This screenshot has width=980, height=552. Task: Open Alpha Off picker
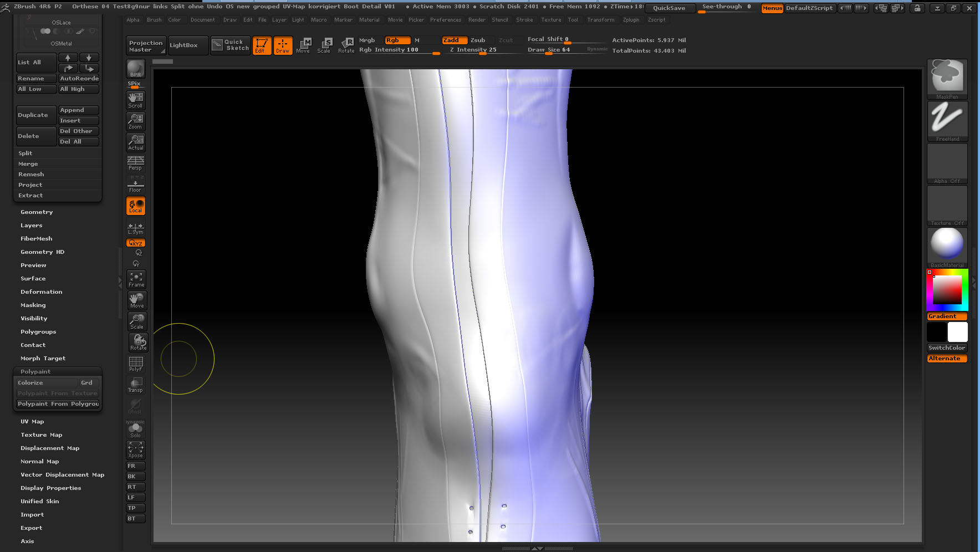coord(947,163)
